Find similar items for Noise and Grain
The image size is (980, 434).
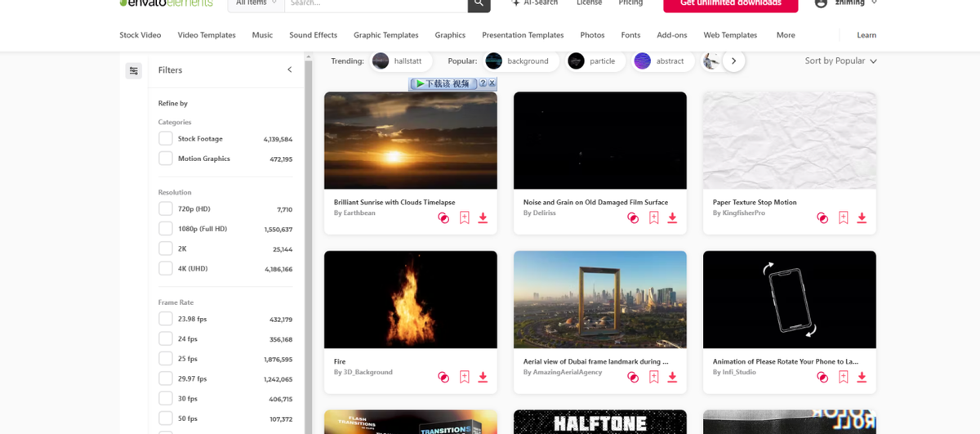[633, 218]
